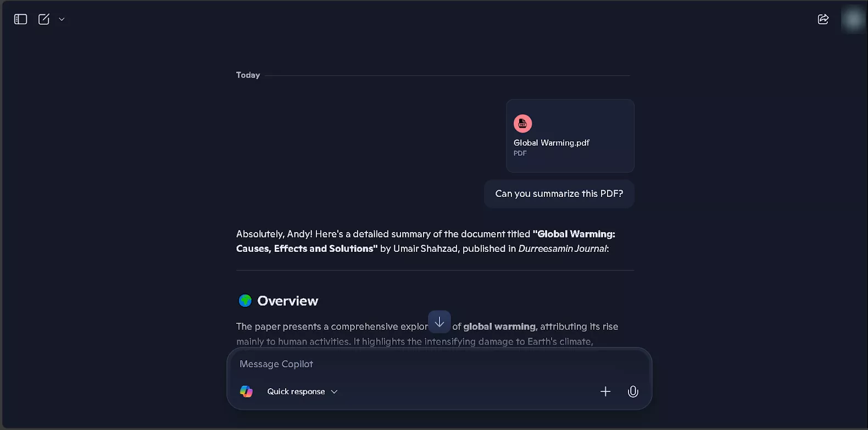The image size is (868, 430).
Task: Click the plus icon to add attachment
Action: pos(605,392)
